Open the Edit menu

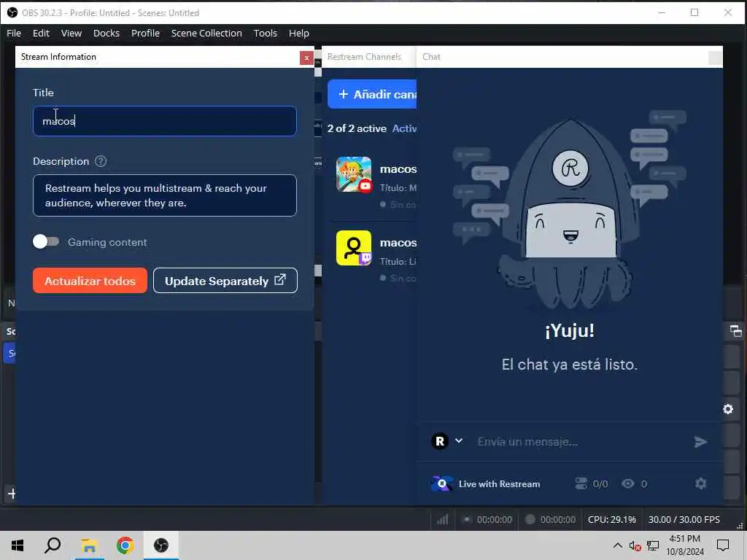(x=41, y=34)
